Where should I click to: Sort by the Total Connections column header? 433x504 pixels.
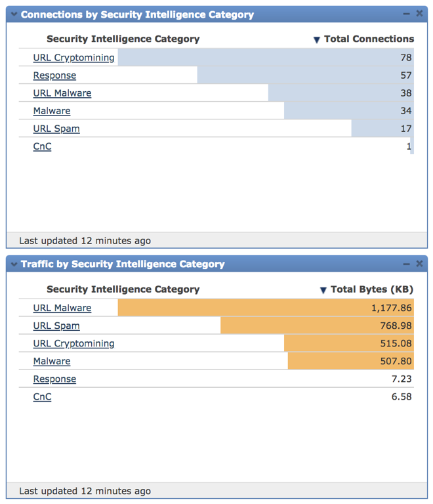(x=369, y=39)
